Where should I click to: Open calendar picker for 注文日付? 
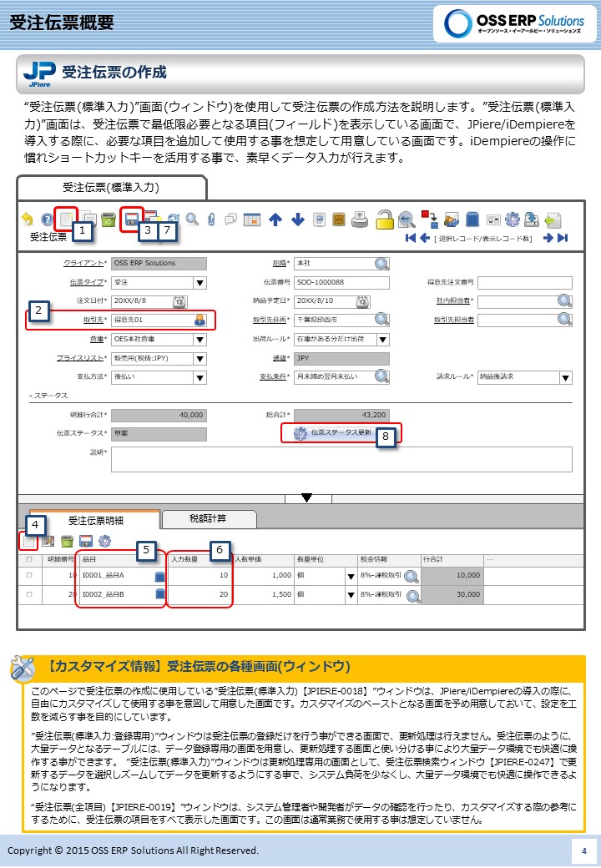coord(179,301)
